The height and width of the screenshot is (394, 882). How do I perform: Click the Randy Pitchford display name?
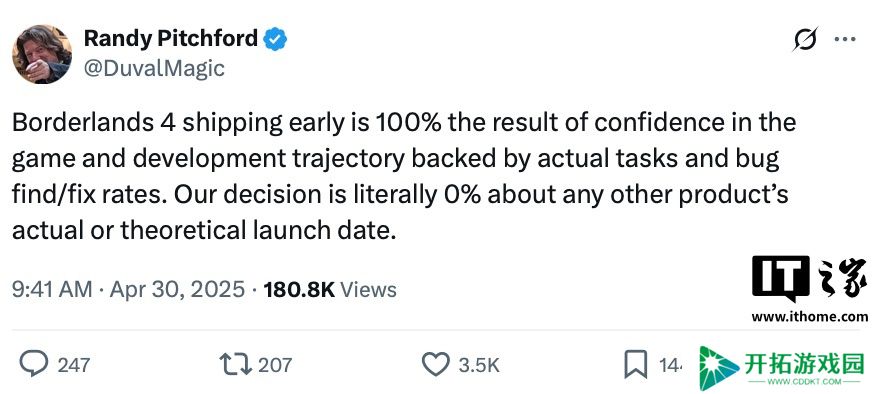170,38
